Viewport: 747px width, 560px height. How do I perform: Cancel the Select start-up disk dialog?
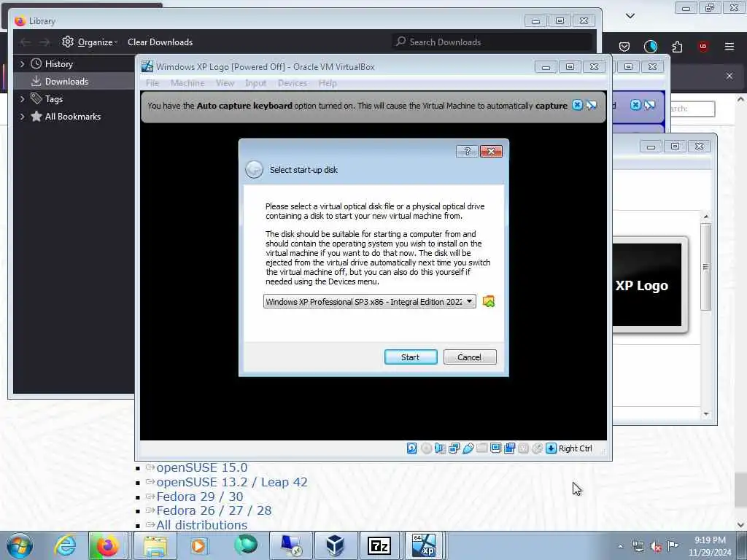coord(469,357)
